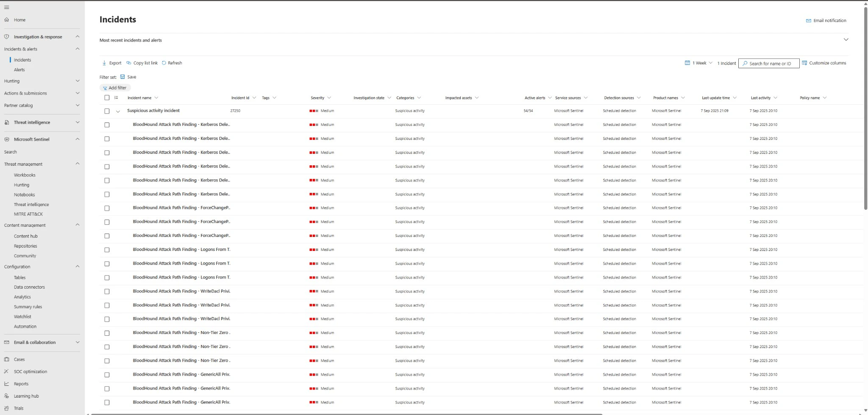Select Alerts in the sidebar
The width and height of the screenshot is (868, 415).
point(19,70)
